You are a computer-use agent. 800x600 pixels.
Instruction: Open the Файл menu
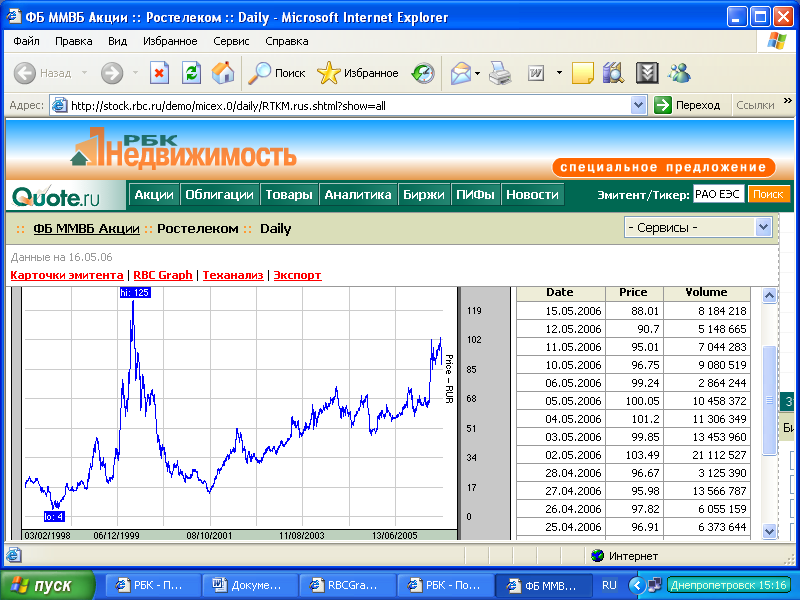(x=27, y=41)
